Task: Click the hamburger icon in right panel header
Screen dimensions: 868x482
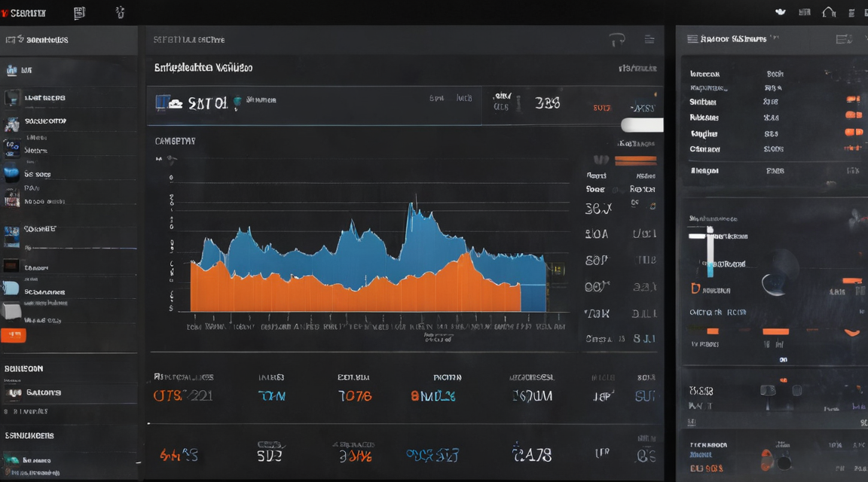Action: 692,38
